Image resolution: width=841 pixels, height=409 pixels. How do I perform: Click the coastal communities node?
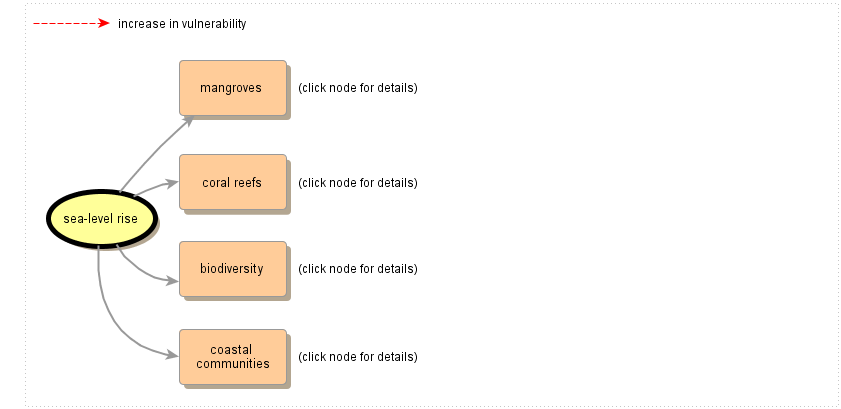232,356
